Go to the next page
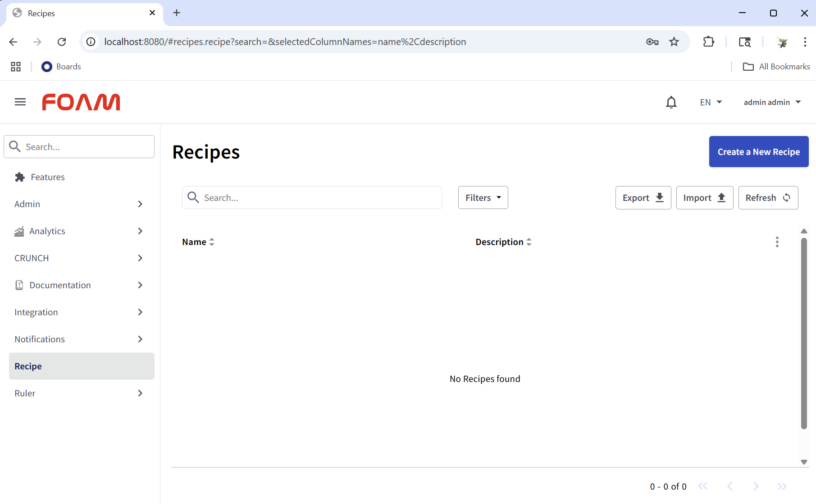816x504 pixels. 756,486
